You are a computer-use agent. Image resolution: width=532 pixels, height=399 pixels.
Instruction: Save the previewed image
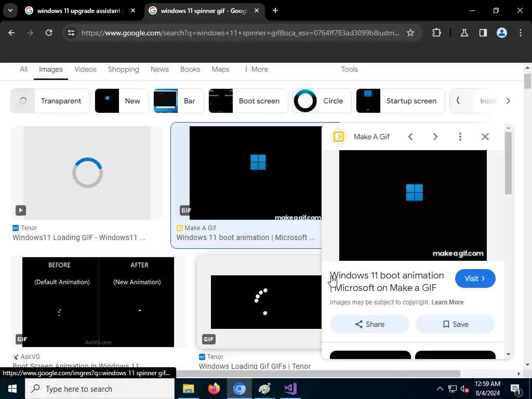coord(455,324)
